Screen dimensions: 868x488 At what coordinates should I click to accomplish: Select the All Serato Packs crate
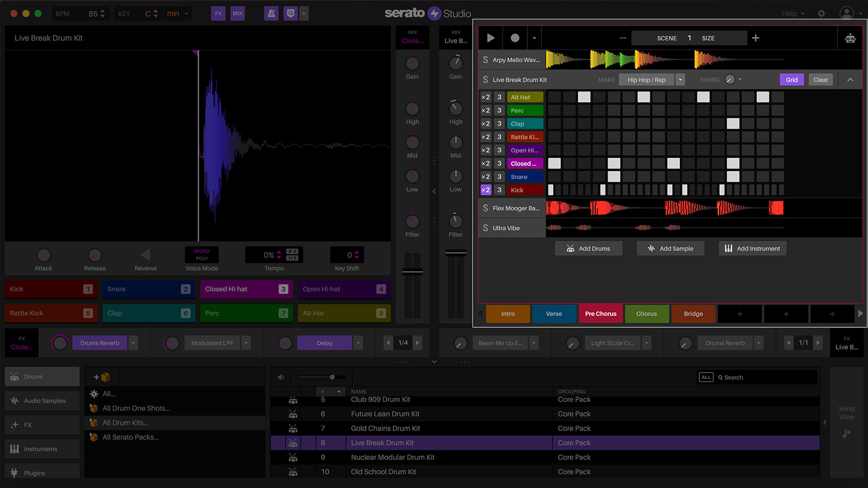point(131,437)
